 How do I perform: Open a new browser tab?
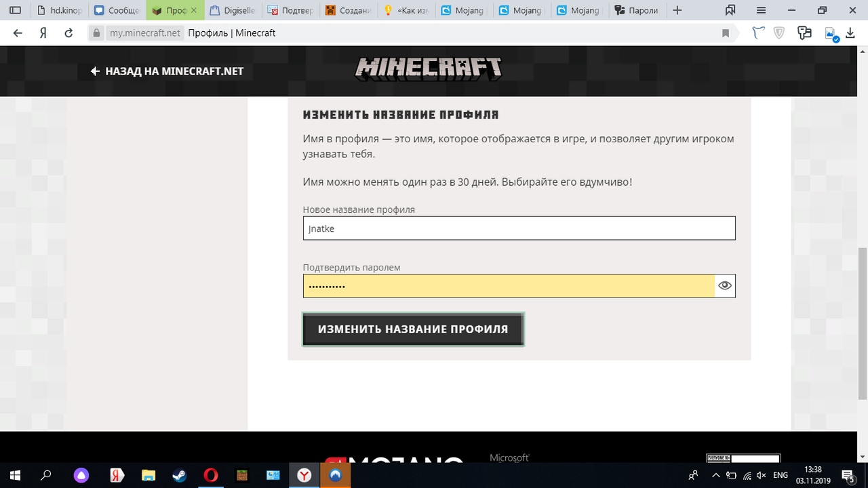pos(677,10)
